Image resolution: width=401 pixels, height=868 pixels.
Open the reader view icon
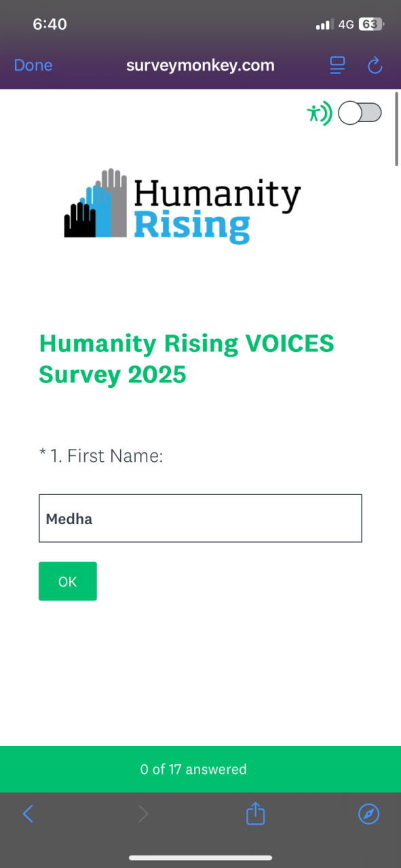click(x=337, y=65)
